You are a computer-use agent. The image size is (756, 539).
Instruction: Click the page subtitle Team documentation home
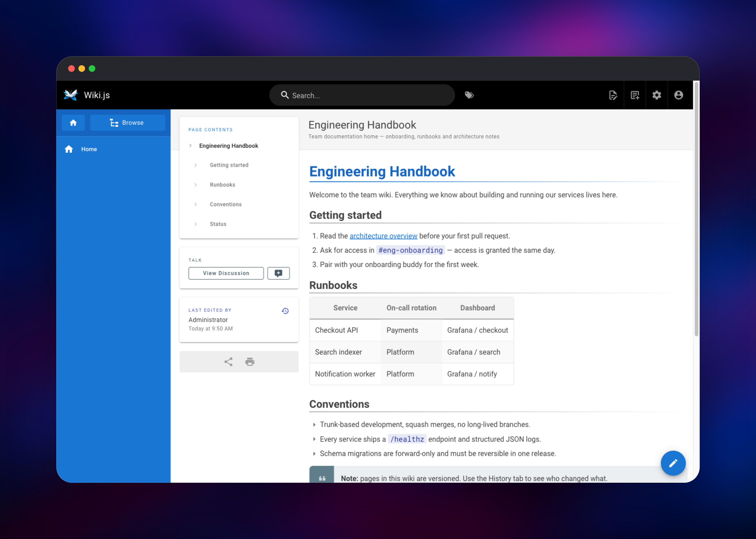tap(403, 136)
